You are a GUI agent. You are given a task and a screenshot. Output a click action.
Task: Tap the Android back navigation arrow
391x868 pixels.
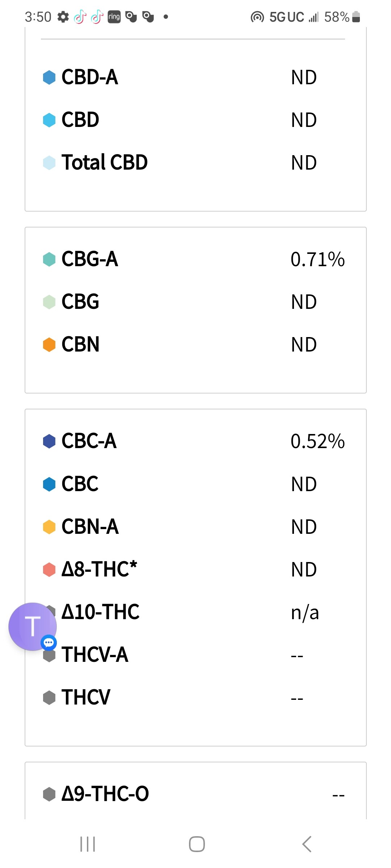click(307, 844)
